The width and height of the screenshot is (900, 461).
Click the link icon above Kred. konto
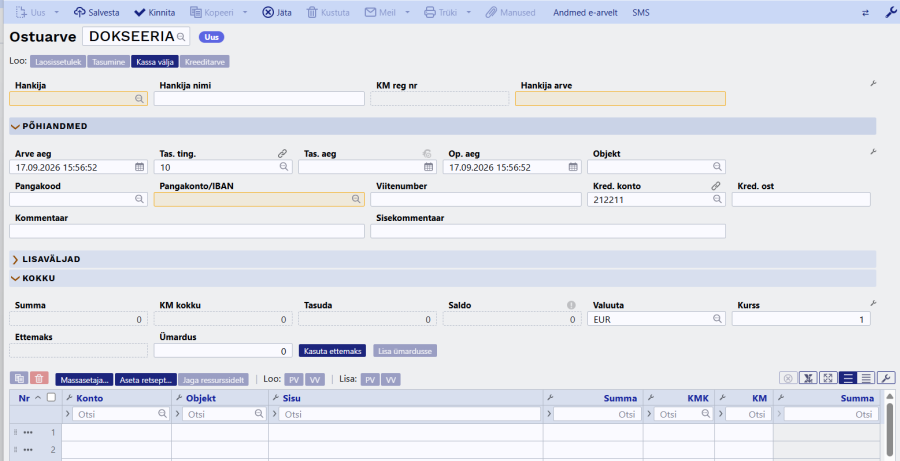tap(716, 186)
